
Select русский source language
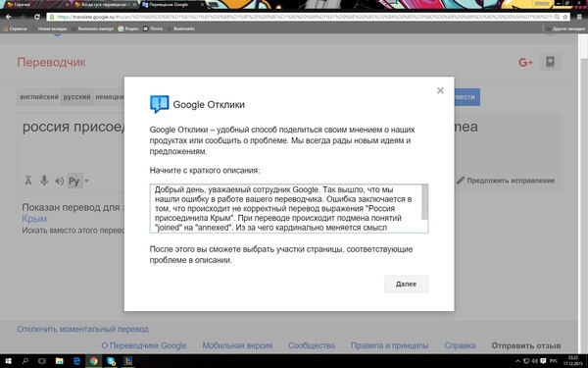pos(76,97)
